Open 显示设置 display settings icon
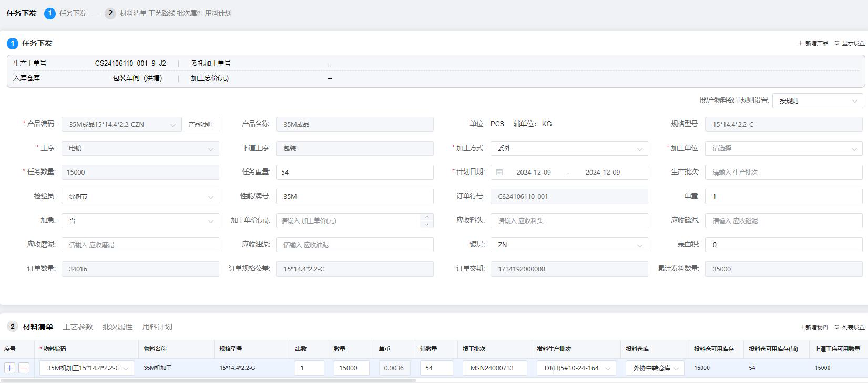The height and width of the screenshot is (384, 868). point(837,43)
